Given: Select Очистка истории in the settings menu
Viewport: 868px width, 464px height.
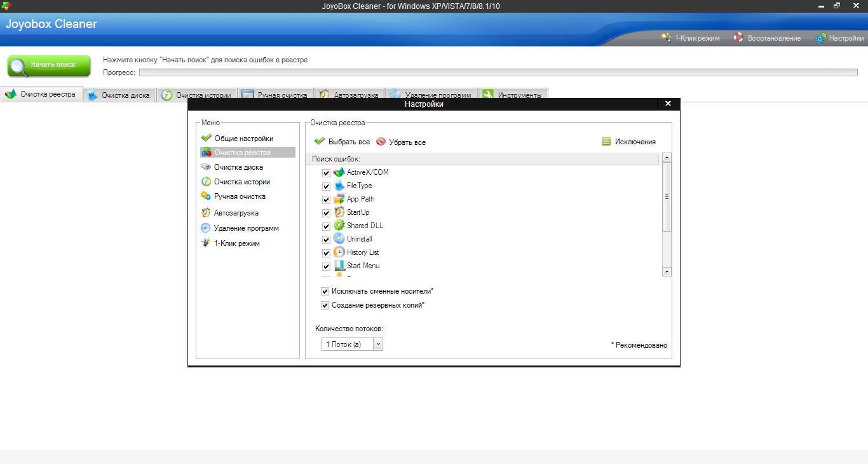Looking at the screenshot, I should [242, 182].
